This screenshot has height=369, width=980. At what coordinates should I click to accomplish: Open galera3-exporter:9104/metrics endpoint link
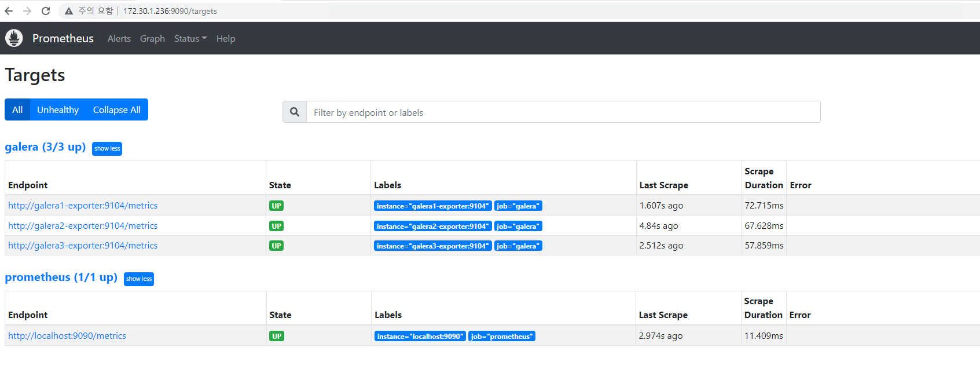click(83, 246)
